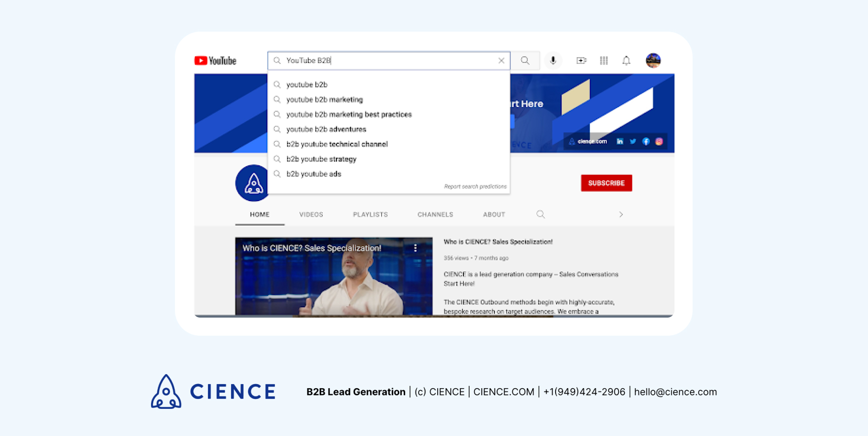Open the channel's Instagram icon on banner
This screenshot has width=868, height=436.
pyautogui.click(x=659, y=141)
